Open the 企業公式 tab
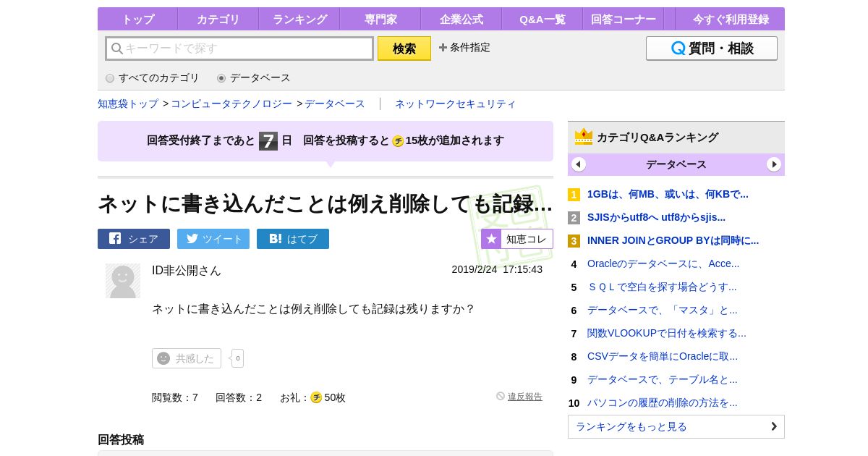 pos(461,20)
